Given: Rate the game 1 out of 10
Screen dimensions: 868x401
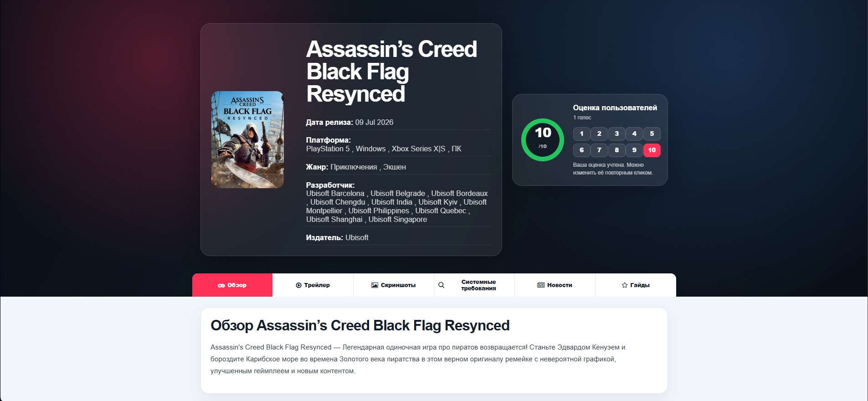Looking at the screenshot, I should tap(581, 134).
